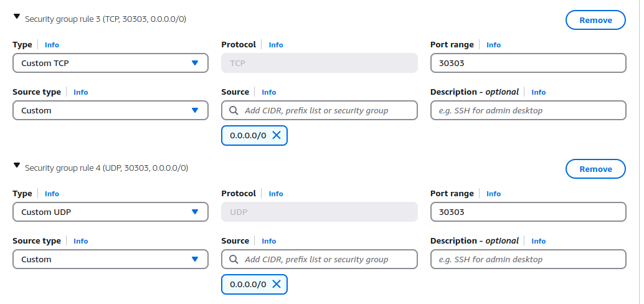Open Info link next to rule 4 Protocol
Screen dimensions: 644x304
276,194
